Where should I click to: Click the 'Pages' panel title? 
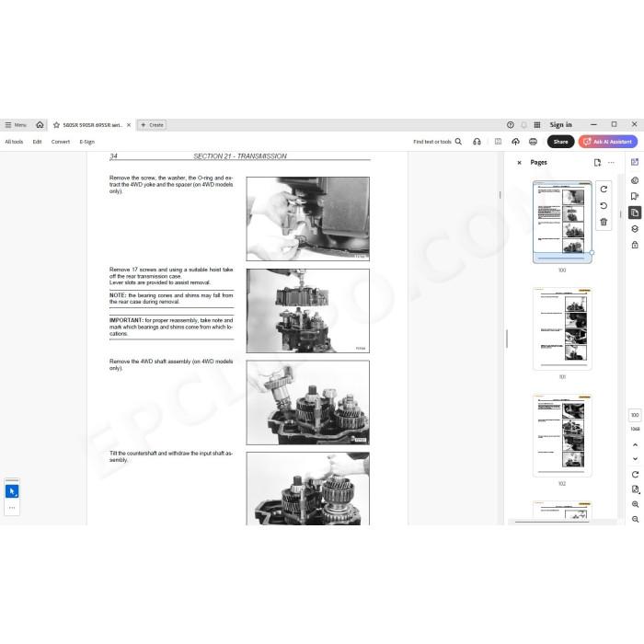tap(538, 163)
